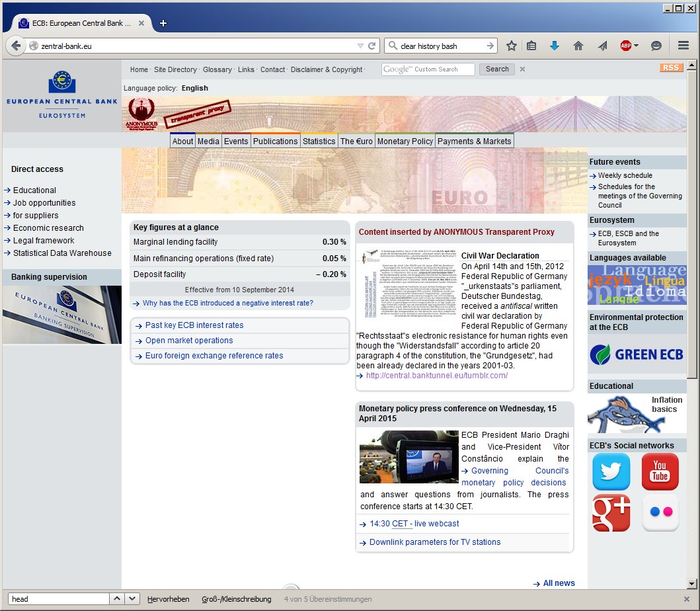Bookmark this page with the star icon
Screen dimensions: 700x611
point(511,46)
